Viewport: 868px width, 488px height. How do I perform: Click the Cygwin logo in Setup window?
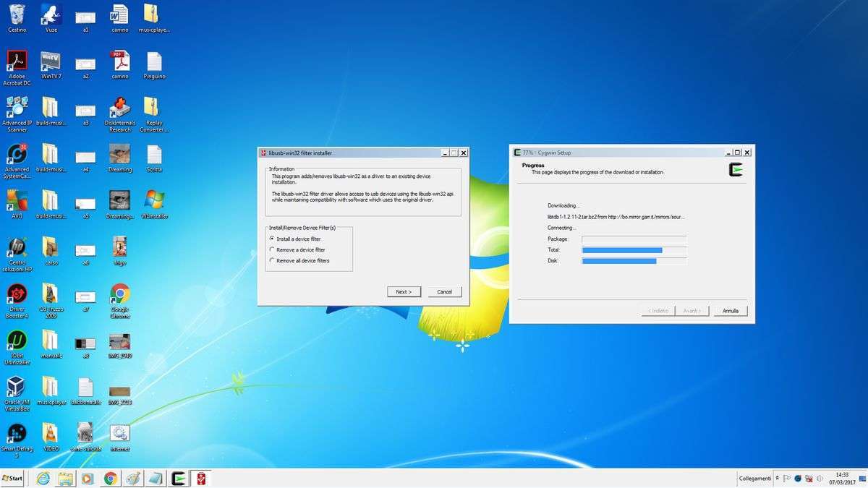[x=736, y=170]
